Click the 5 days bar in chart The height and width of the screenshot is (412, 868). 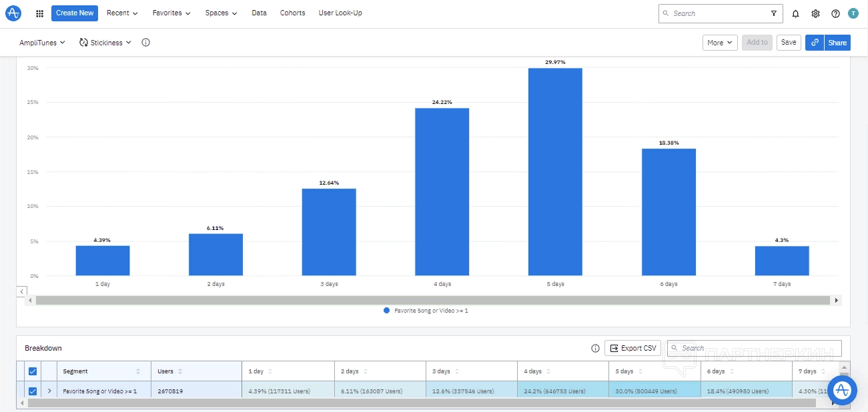click(x=555, y=172)
